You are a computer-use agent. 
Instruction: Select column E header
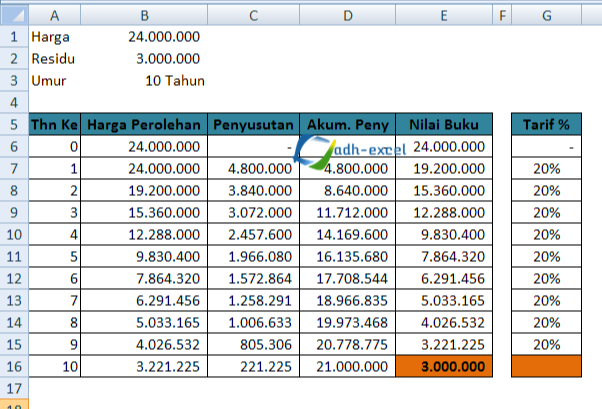pyautogui.click(x=444, y=15)
